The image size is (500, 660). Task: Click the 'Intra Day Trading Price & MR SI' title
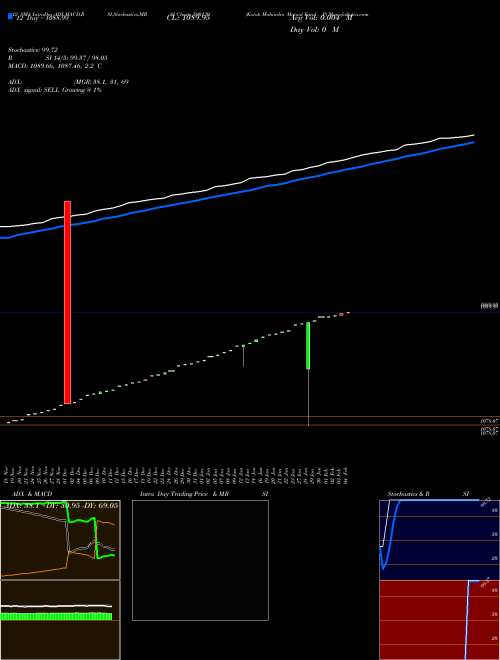click(204, 494)
